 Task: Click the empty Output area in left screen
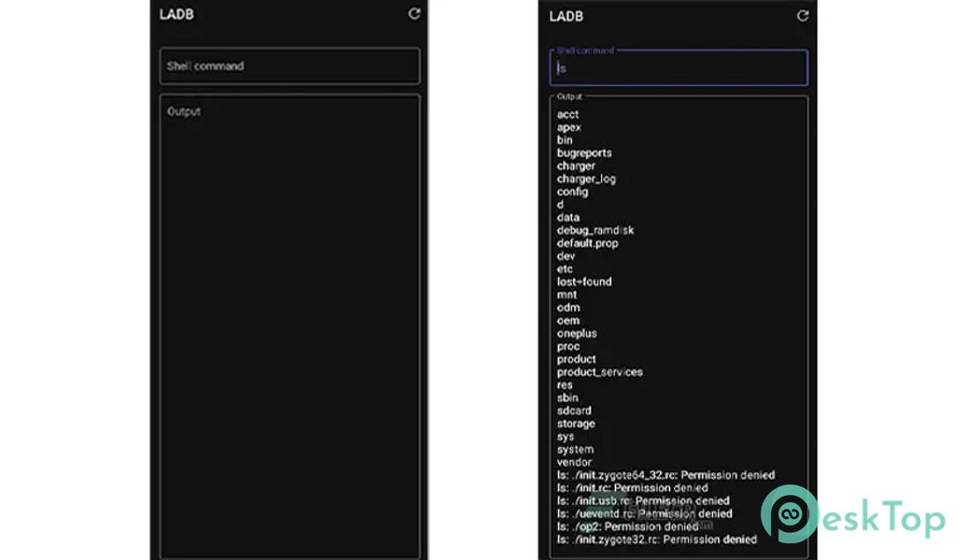point(290,327)
